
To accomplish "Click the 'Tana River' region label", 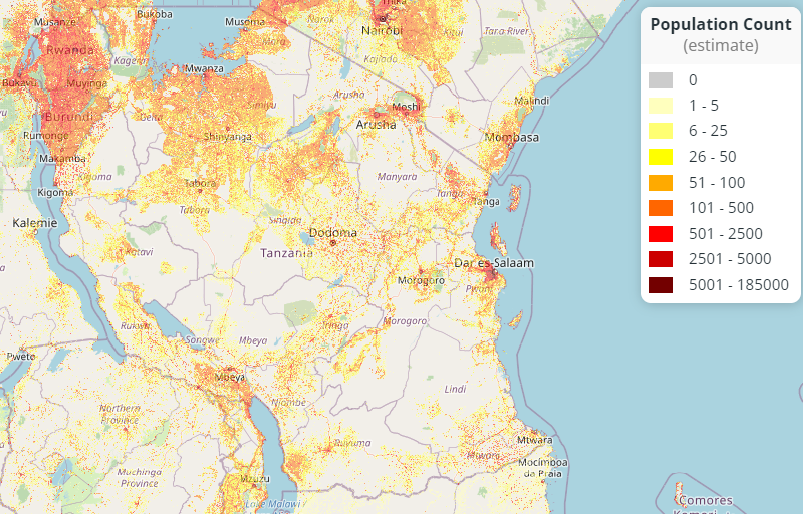I will point(506,31).
